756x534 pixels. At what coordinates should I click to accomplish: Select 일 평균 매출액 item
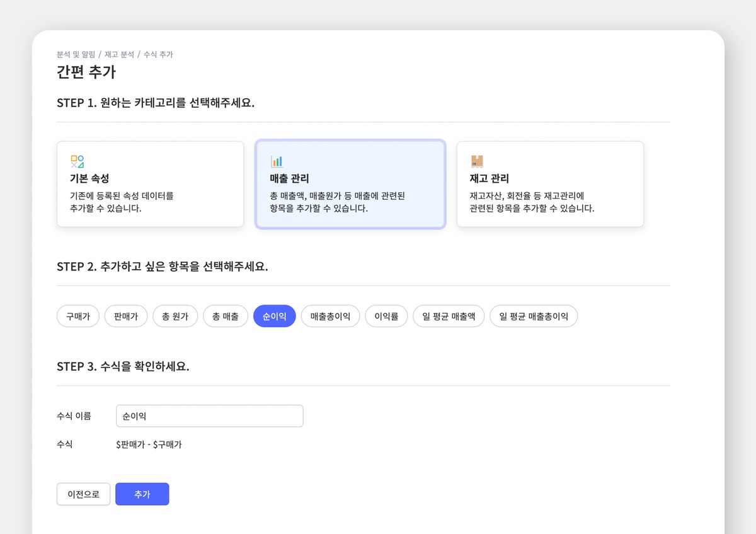click(x=449, y=316)
